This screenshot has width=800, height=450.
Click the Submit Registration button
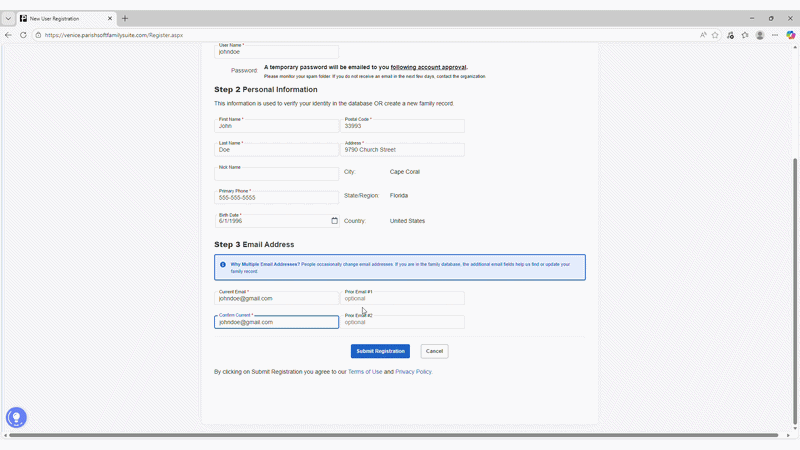pyautogui.click(x=380, y=351)
